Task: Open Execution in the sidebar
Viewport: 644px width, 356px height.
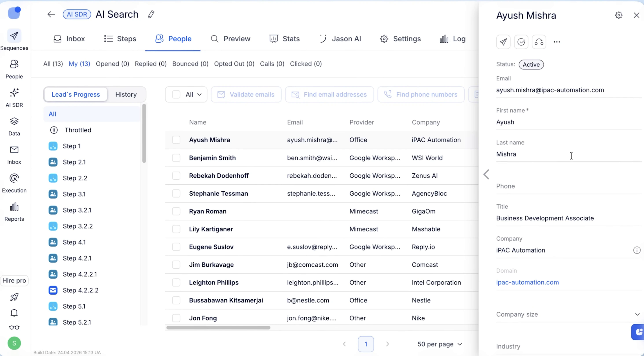Action: (14, 183)
